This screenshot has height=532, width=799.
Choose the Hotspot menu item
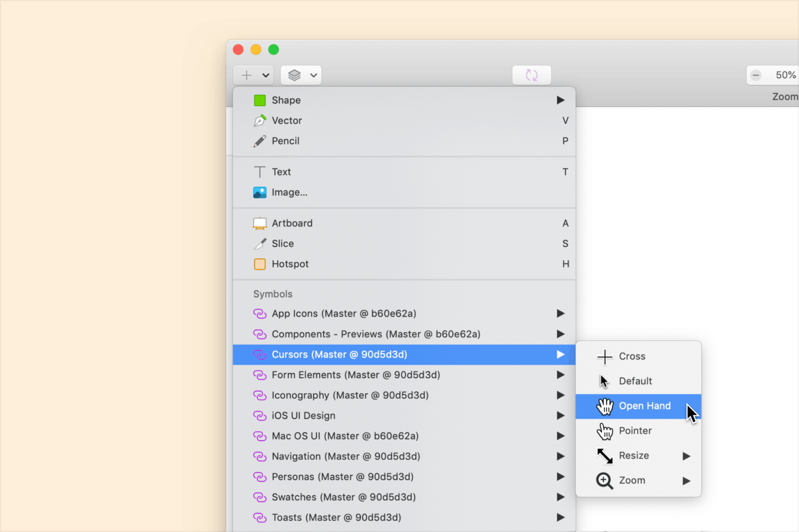tap(404, 264)
